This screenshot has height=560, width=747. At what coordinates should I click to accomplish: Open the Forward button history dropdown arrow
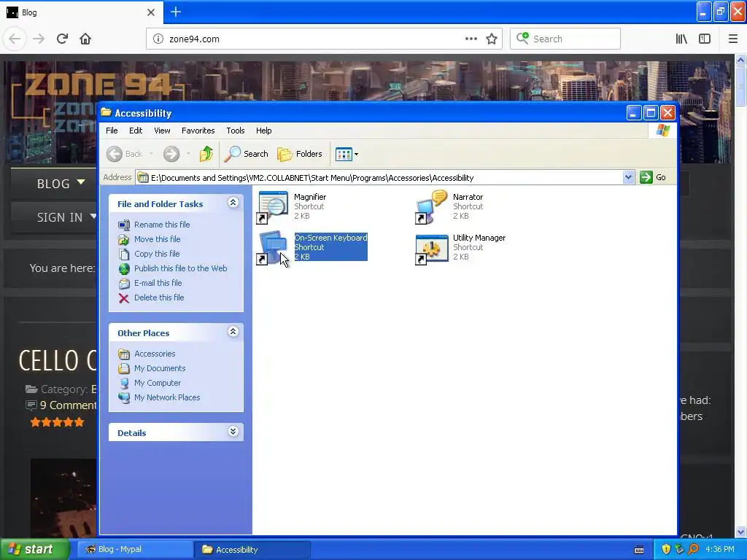[x=189, y=154]
